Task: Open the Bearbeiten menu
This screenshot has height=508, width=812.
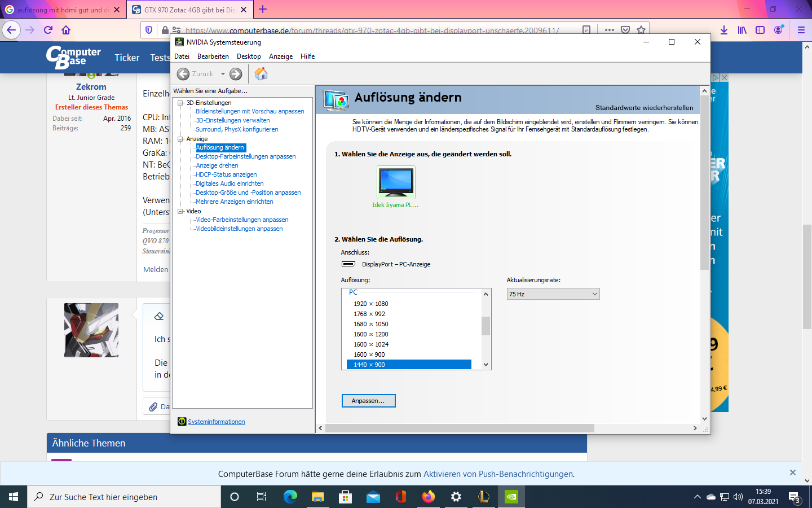Action: click(213, 56)
